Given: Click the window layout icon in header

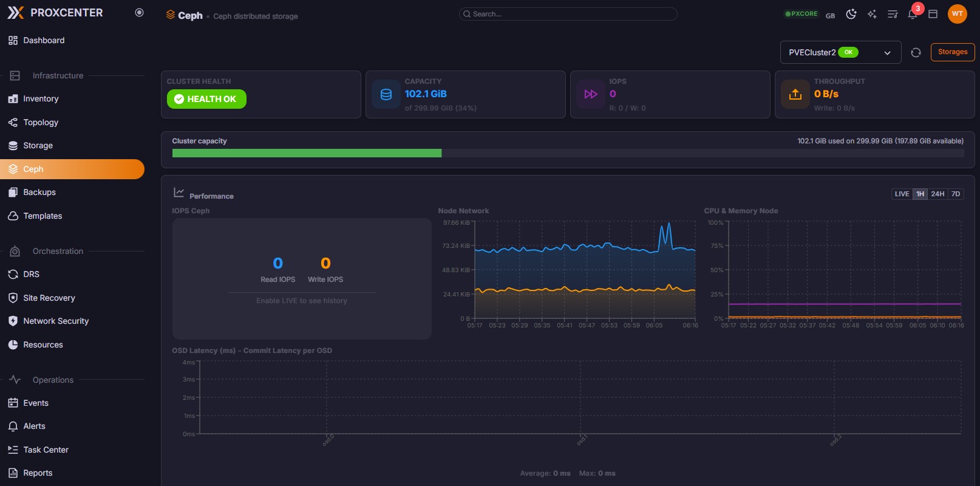Looking at the screenshot, I should [x=933, y=15].
